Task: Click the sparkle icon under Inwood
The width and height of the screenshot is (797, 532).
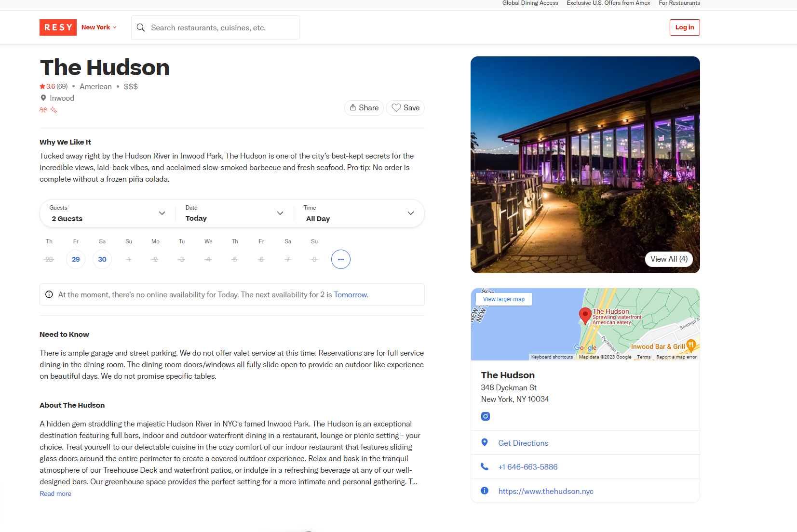Action: [x=54, y=110]
